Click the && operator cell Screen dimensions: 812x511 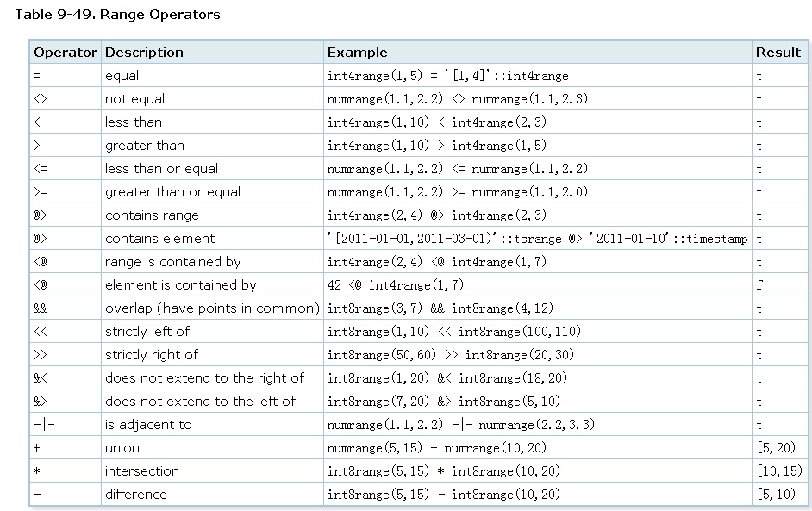coord(41,308)
